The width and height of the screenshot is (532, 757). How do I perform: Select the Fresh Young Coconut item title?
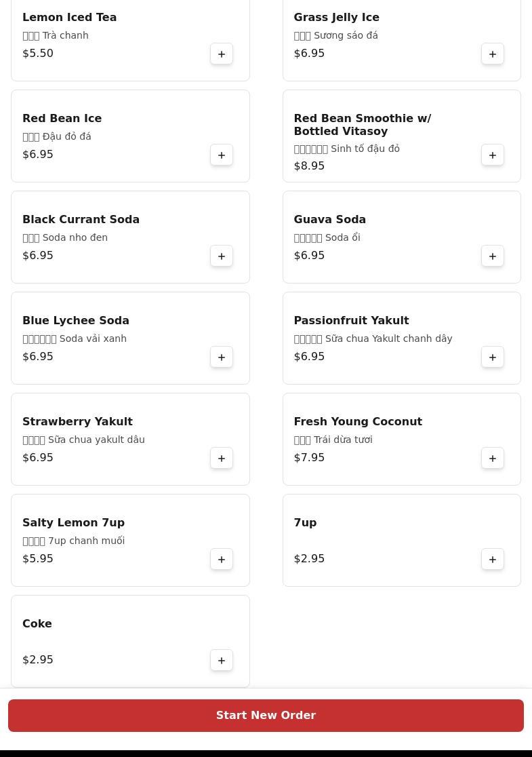click(358, 422)
